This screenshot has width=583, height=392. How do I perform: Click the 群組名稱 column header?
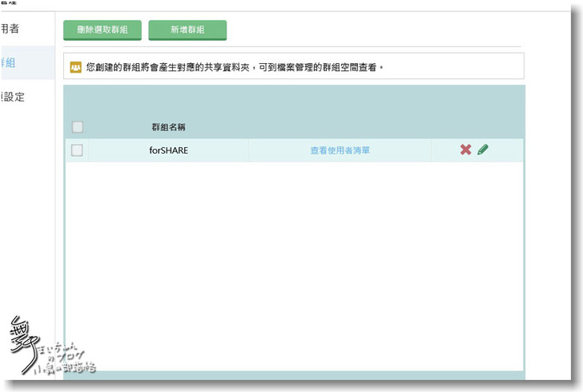pyautogui.click(x=169, y=127)
